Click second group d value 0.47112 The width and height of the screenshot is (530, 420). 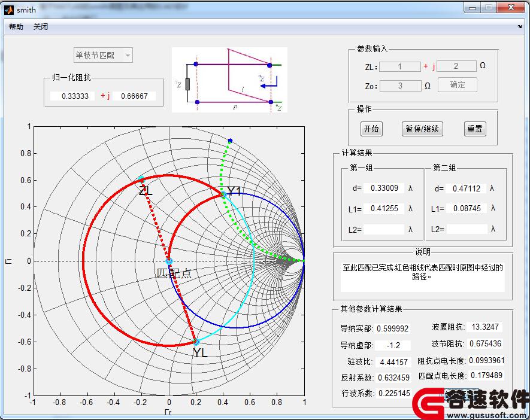[x=467, y=188]
